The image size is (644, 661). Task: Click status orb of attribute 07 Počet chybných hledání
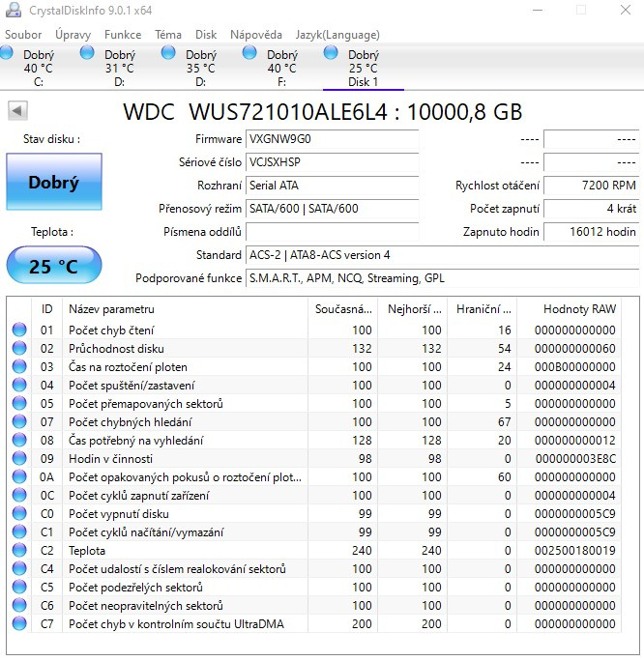(x=19, y=421)
